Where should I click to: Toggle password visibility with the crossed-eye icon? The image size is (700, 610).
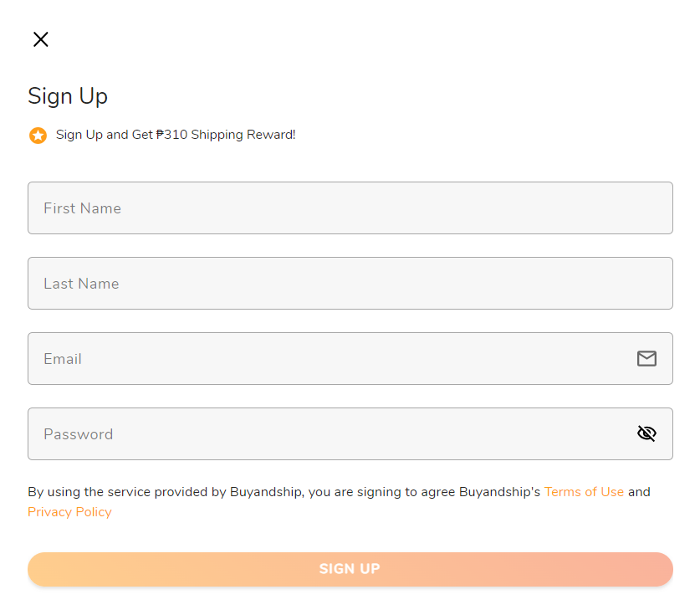[646, 433]
